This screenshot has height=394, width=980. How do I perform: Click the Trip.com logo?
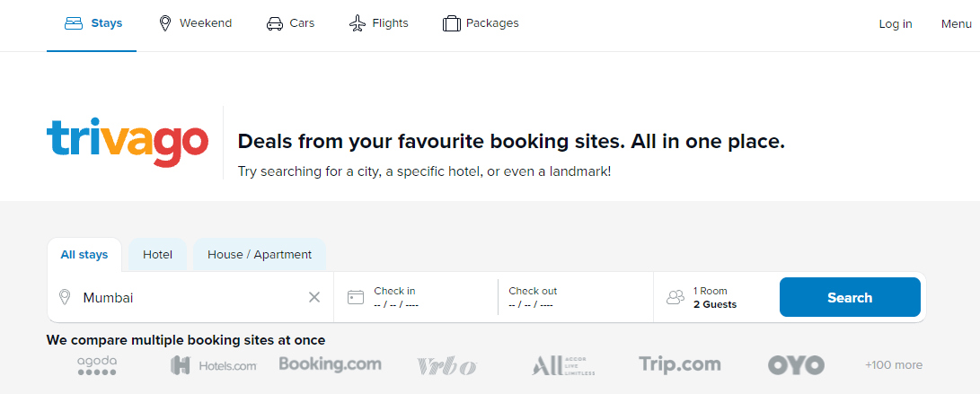(x=680, y=364)
